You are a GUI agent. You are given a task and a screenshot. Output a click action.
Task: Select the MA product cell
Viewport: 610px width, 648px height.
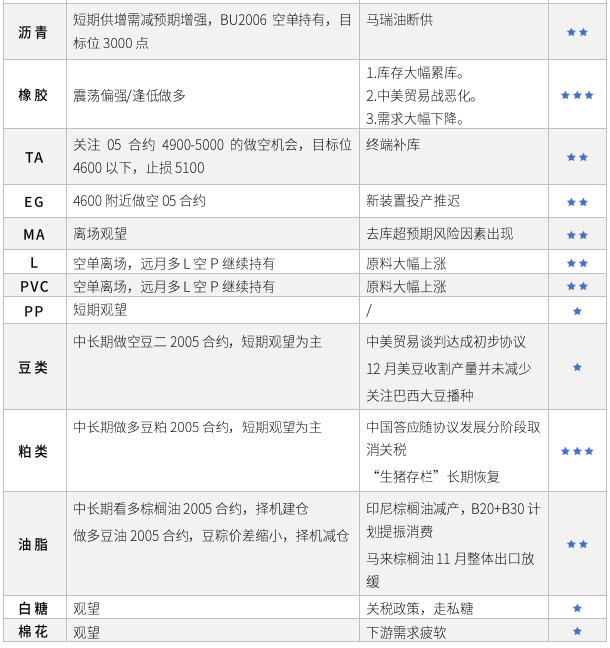coord(34,235)
